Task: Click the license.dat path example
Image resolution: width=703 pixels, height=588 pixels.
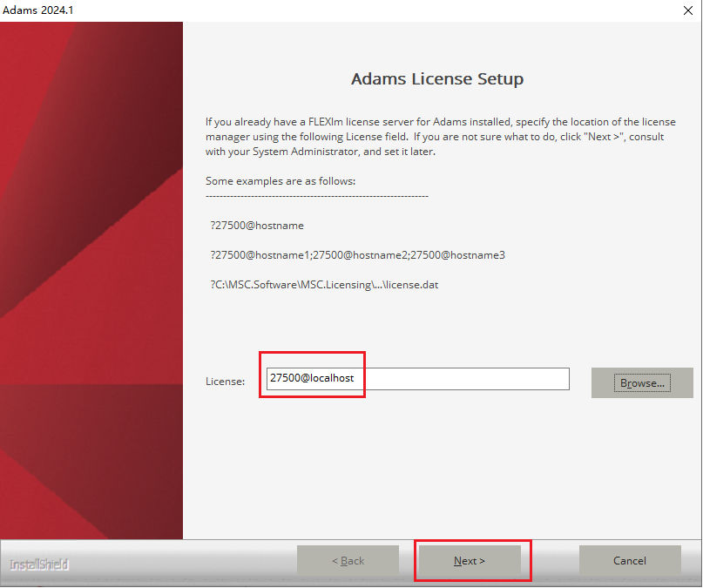Action: click(325, 285)
